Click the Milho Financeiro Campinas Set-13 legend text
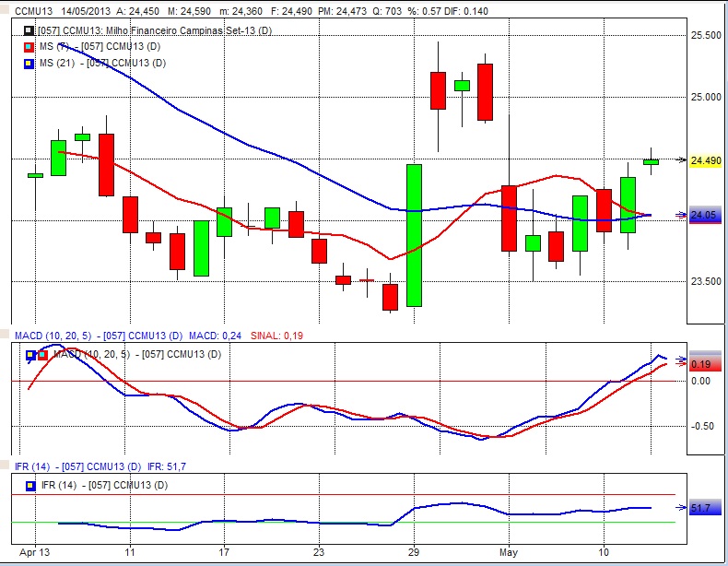Viewport: 728px width, 566px height. coord(155,31)
